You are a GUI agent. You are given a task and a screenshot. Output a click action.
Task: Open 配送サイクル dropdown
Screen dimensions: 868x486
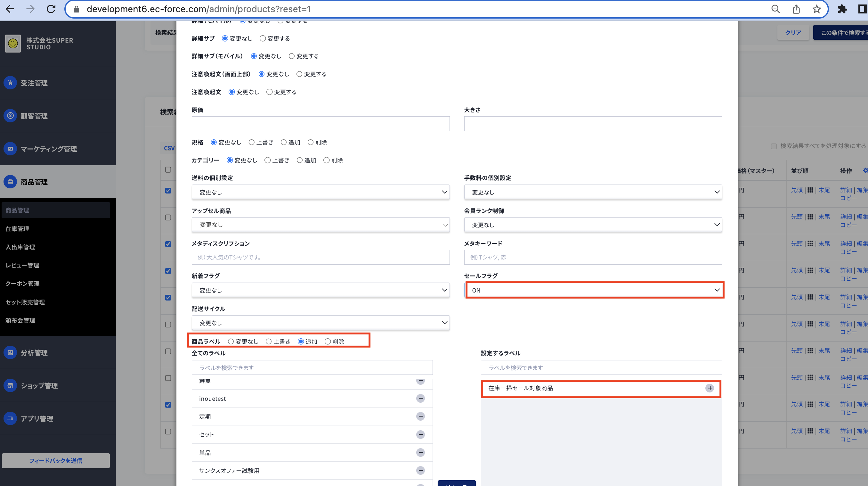pyautogui.click(x=320, y=323)
